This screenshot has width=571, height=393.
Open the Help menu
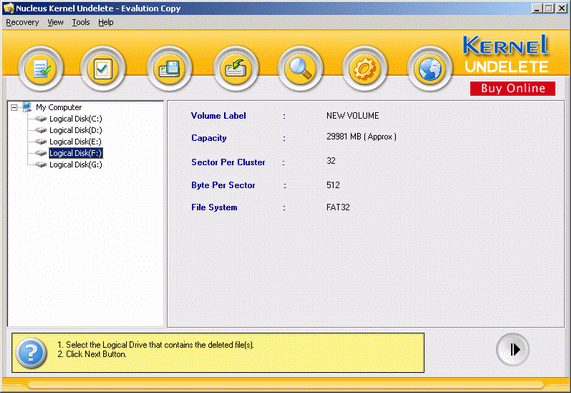106,23
